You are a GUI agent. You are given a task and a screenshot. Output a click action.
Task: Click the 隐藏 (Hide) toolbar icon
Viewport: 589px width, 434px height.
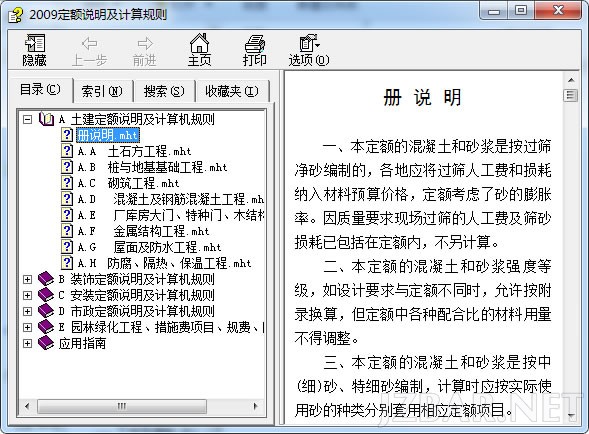[x=35, y=43]
